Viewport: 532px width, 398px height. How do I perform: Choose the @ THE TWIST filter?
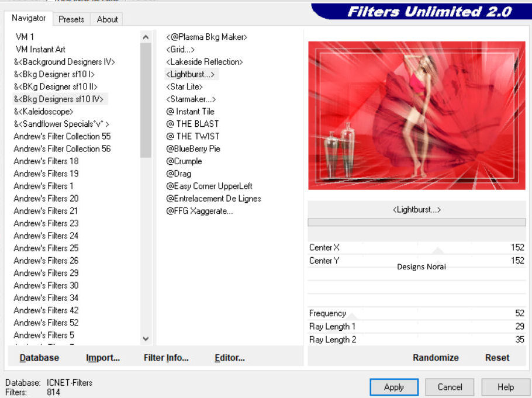[193, 136]
